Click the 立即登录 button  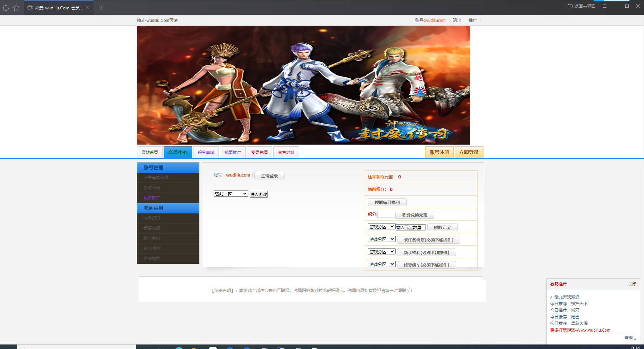click(469, 152)
